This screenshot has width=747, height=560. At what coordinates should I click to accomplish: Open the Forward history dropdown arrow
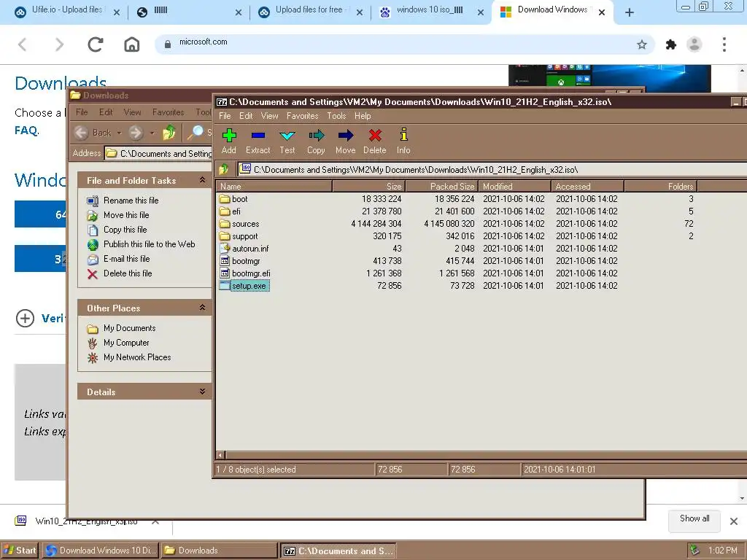[152, 133]
